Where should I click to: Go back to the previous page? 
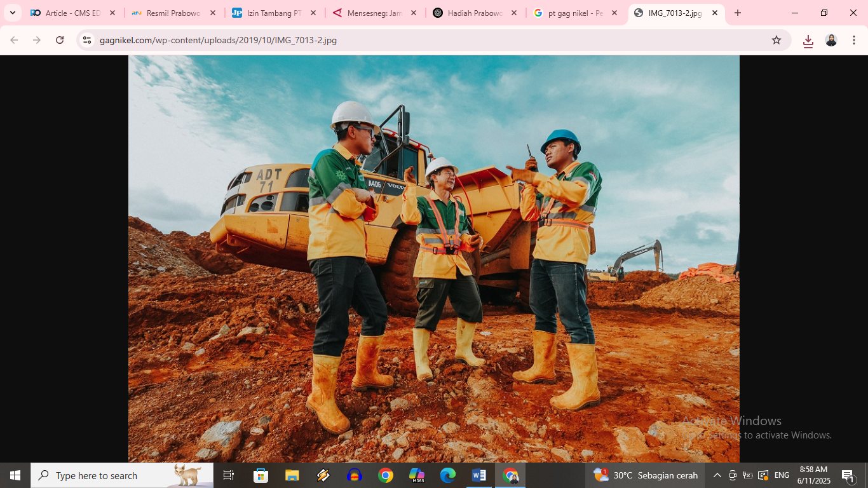click(x=14, y=40)
